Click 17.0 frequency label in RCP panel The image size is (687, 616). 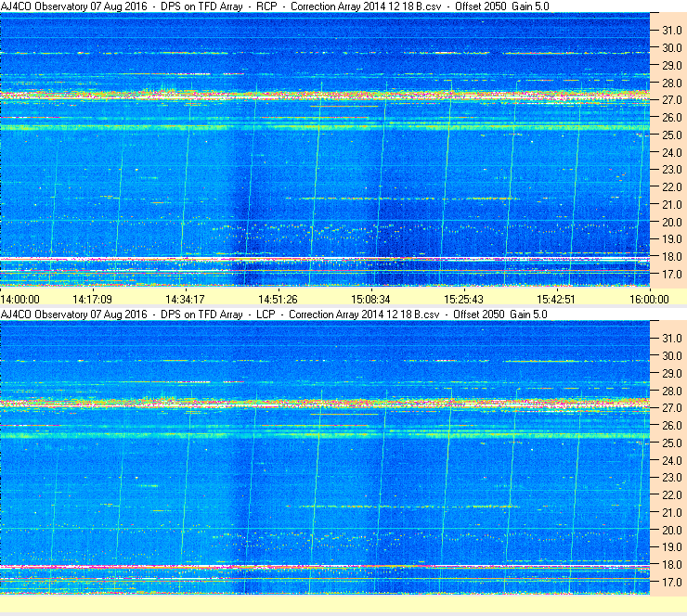point(671,274)
